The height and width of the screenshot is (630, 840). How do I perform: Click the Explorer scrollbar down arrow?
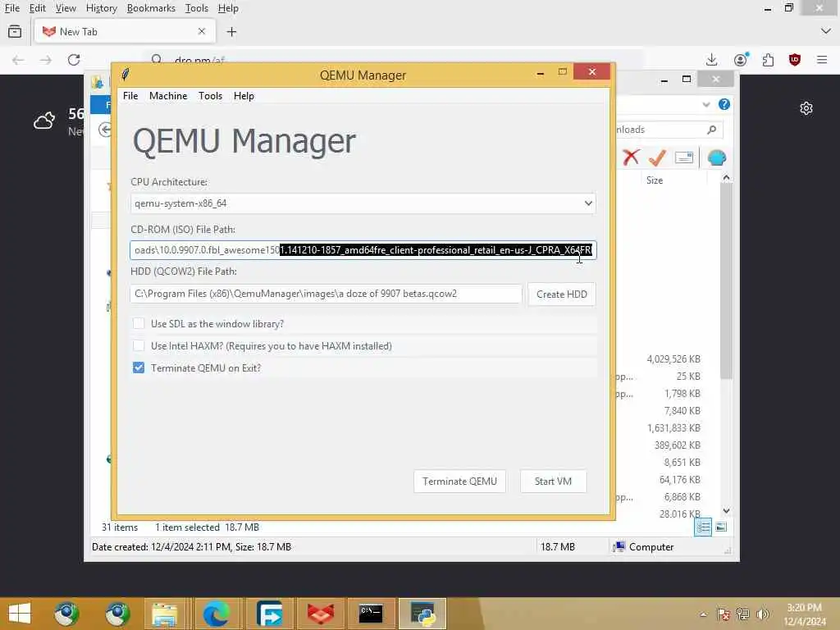[x=727, y=511]
